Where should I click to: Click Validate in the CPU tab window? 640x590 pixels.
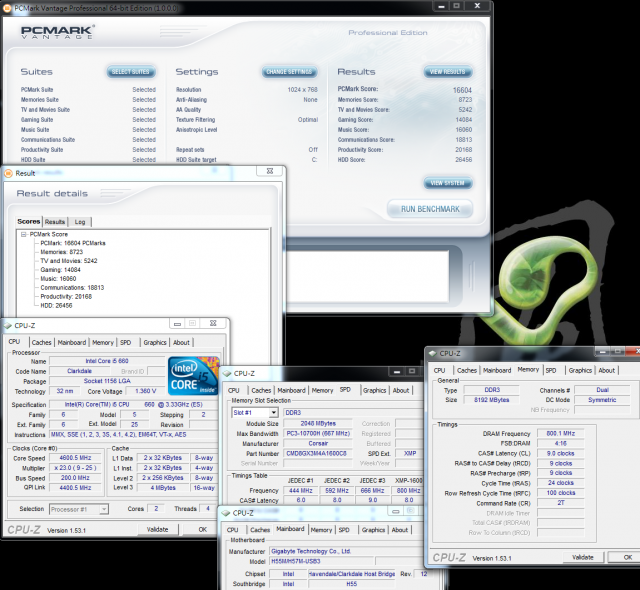[158, 529]
